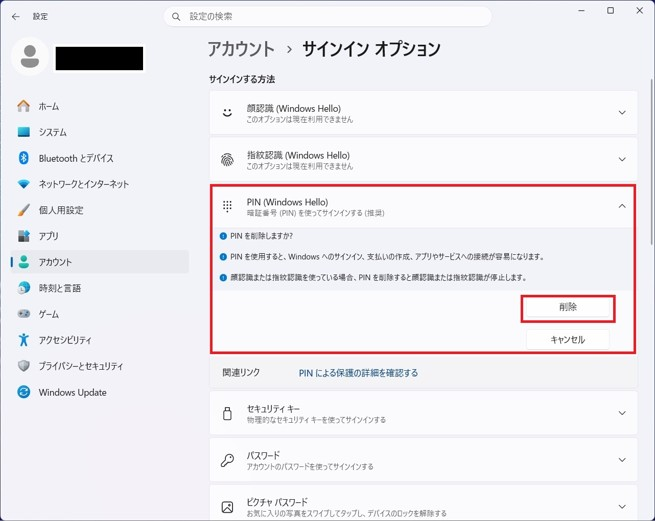Image resolution: width=655 pixels, height=521 pixels.
Task: Click the Home house icon
Action: pyautogui.click(x=23, y=106)
